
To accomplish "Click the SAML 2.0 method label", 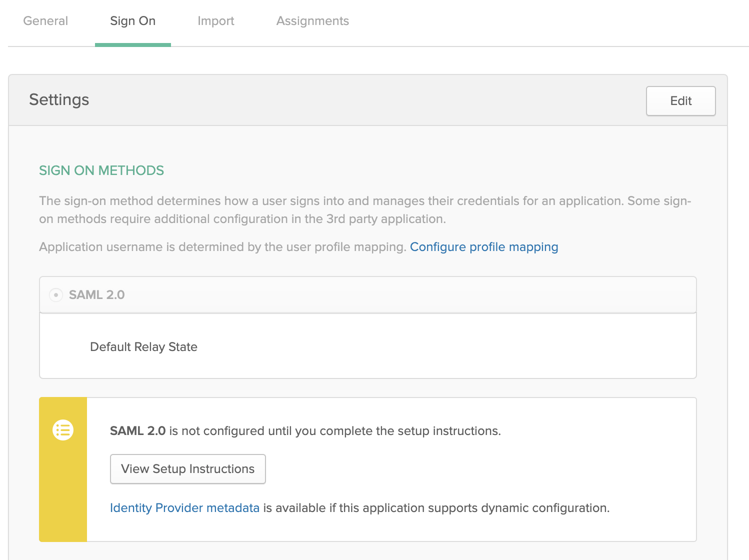I will coord(97,295).
